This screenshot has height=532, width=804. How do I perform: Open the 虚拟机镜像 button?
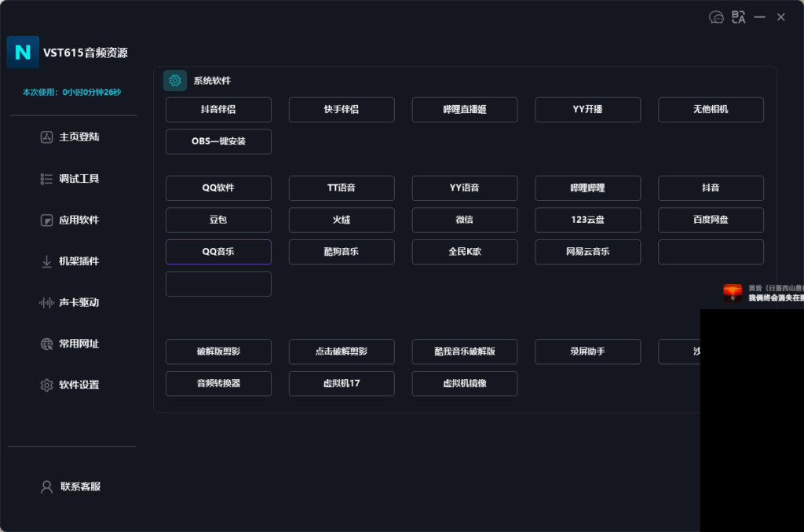[465, 384]
